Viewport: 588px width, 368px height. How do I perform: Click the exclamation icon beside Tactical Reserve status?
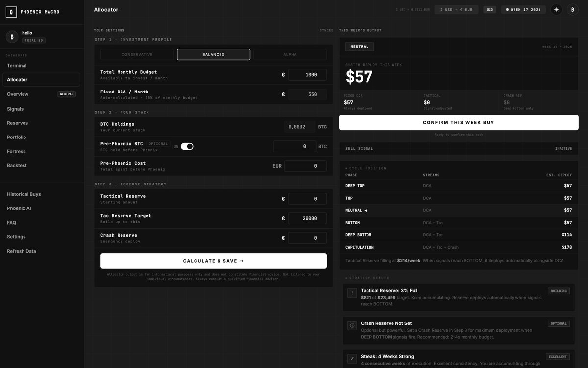coord(352,293)
